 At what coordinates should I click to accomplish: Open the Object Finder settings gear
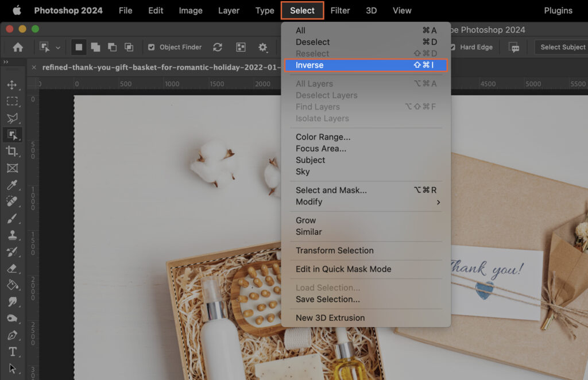click(x=262, y=47)
